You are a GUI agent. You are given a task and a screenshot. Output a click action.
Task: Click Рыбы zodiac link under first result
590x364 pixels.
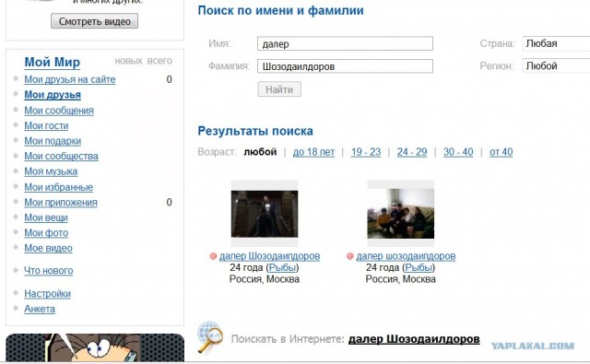pyautogui.click(x=283, y=268)
